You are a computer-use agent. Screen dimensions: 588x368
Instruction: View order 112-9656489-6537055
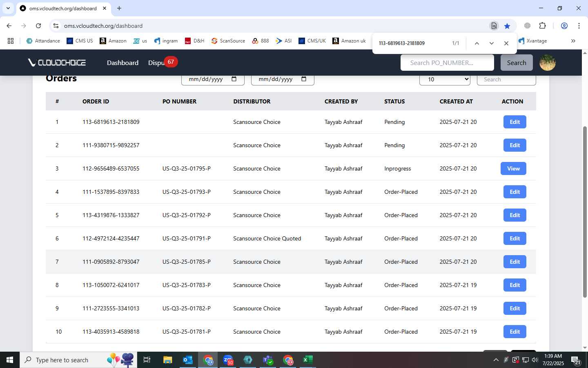point(513,168)
